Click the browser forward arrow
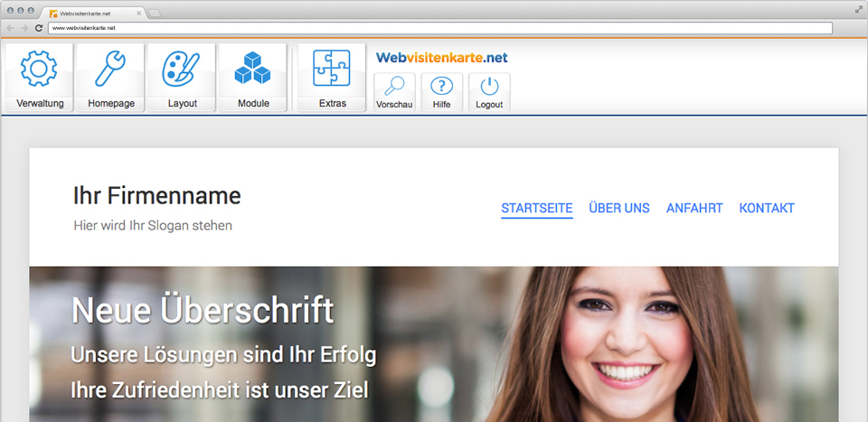Screen dimensions: 868x422 (24, 28)
